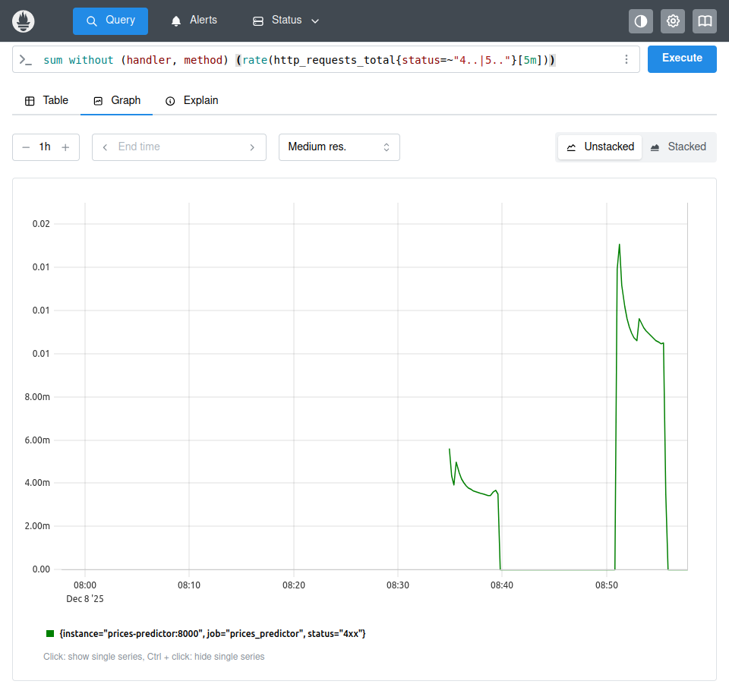Click the End time input field
This screenshot has height=700, width=729.
point(178,147)
